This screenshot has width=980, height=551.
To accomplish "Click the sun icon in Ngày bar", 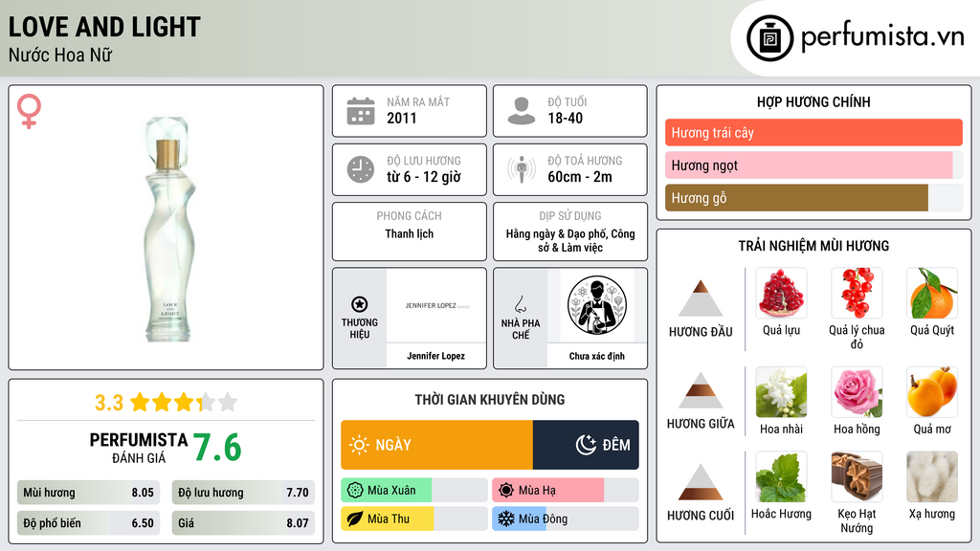I will (x=360, y=445).
